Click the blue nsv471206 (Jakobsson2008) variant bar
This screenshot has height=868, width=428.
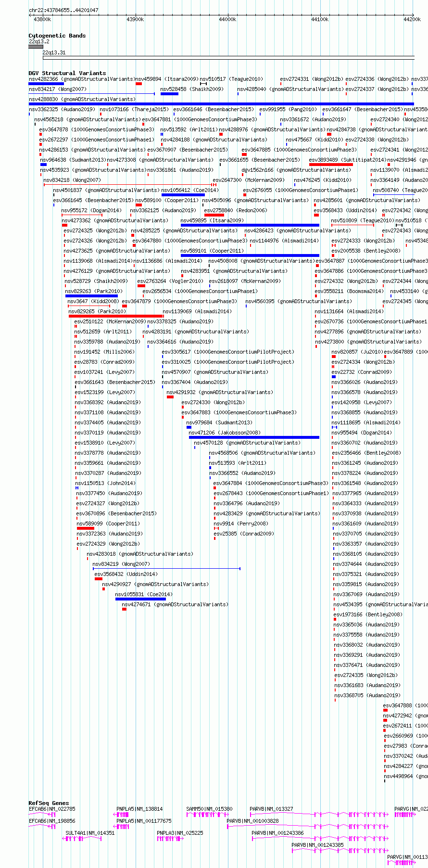(254, 437)
